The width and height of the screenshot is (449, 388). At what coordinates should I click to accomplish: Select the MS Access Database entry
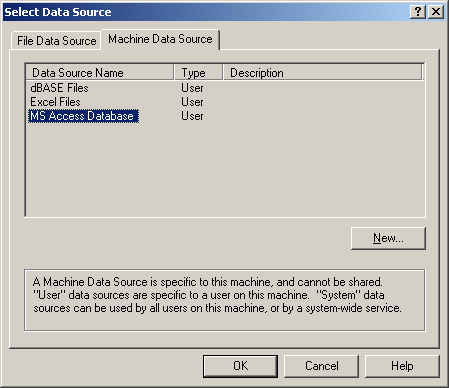click(83, 116)
